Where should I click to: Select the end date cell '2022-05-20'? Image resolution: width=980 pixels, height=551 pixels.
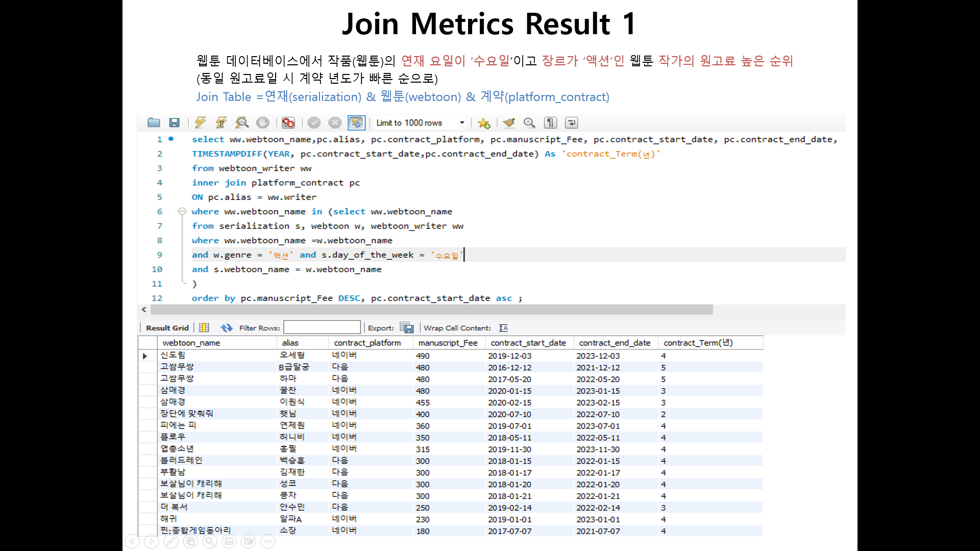[x=616, y=379]
